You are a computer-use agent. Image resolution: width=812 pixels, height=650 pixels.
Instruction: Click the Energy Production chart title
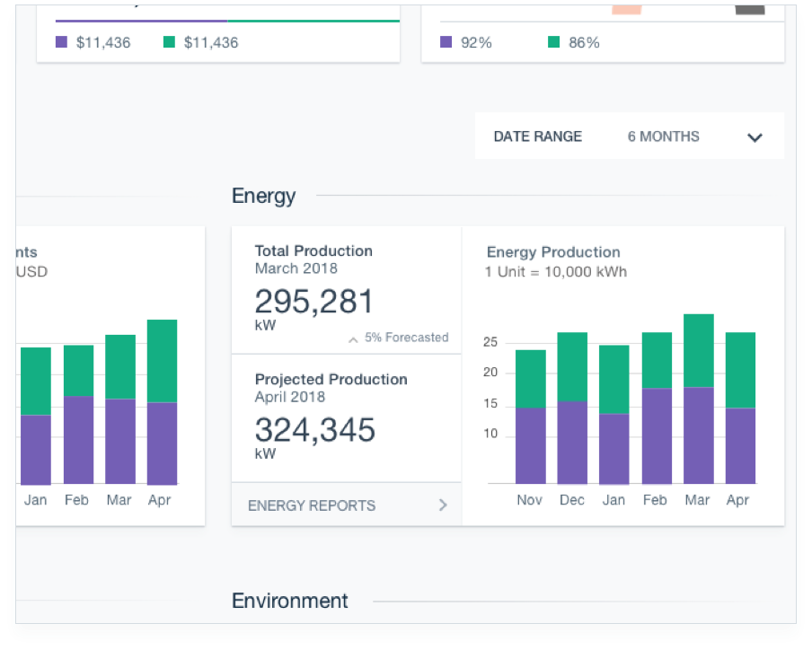(x=553, y=252)
